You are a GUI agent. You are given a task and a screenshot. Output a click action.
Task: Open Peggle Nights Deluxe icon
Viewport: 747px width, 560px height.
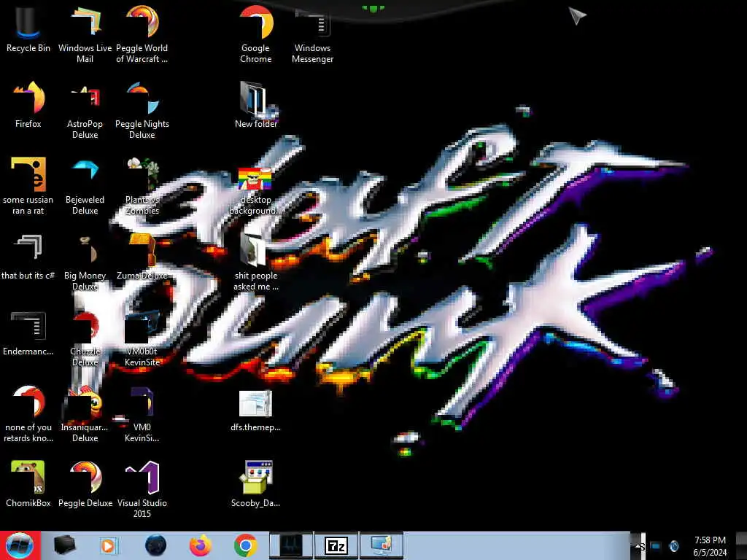[x=142, y=111]
